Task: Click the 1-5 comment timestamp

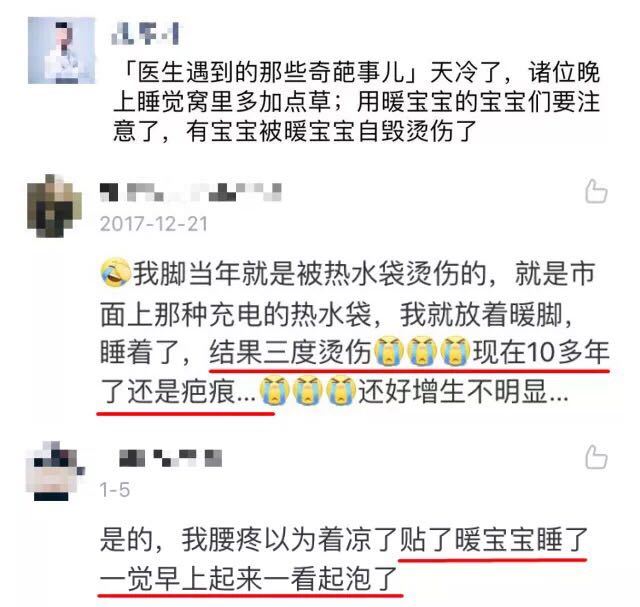Action: pyautogui.click(x=115, y=490)
